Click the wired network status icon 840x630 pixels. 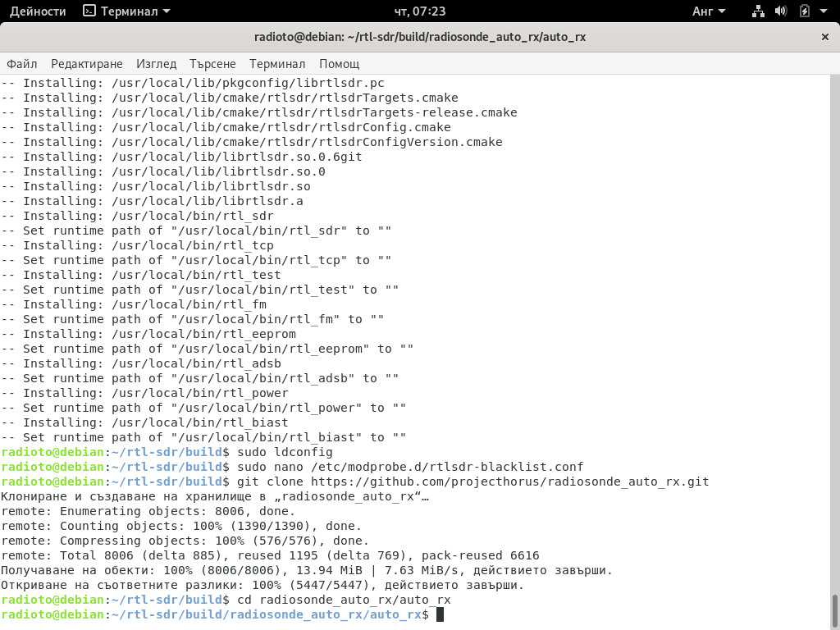tap(758, 11)
